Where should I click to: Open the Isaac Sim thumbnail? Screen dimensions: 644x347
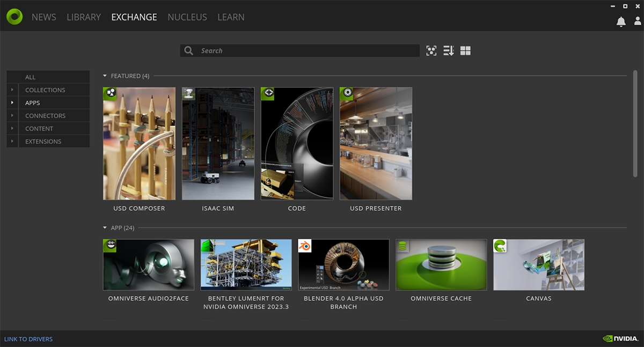(218, 144)
